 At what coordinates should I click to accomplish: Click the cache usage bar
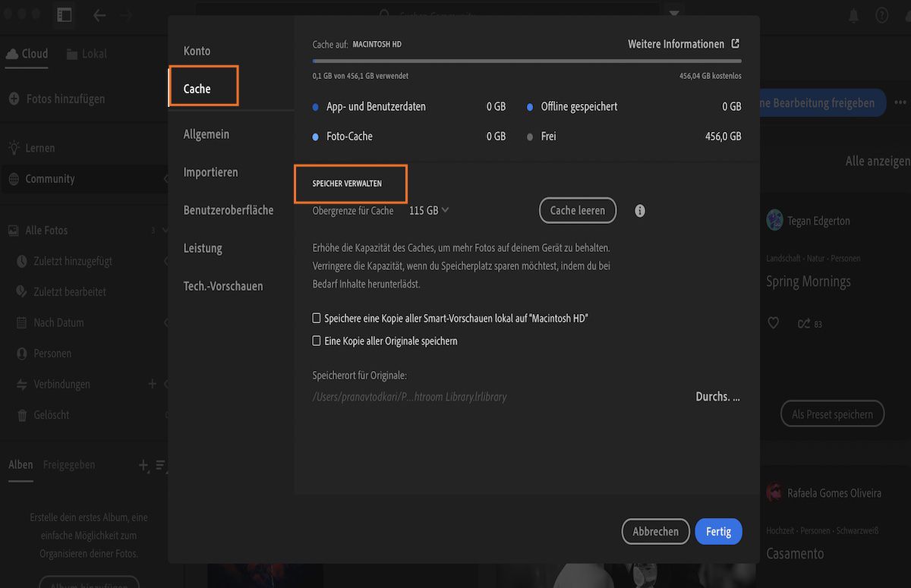pyautogui.click(x=531, y=59)
